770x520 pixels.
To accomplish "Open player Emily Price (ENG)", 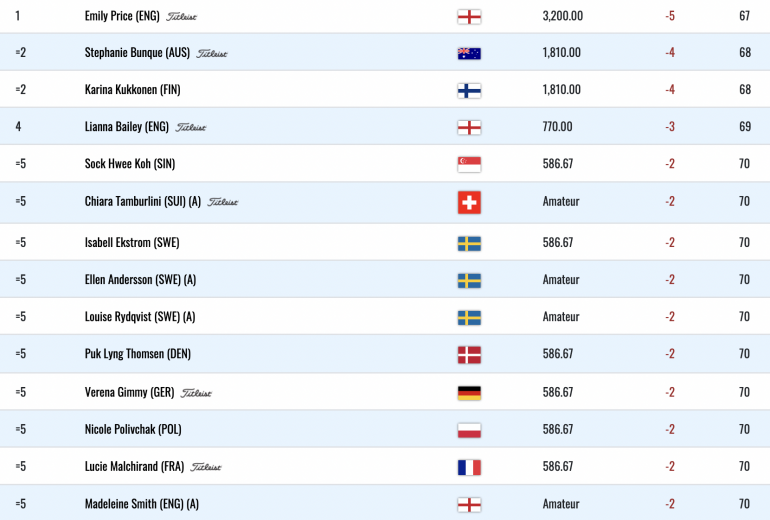I will tap(122, 16).
